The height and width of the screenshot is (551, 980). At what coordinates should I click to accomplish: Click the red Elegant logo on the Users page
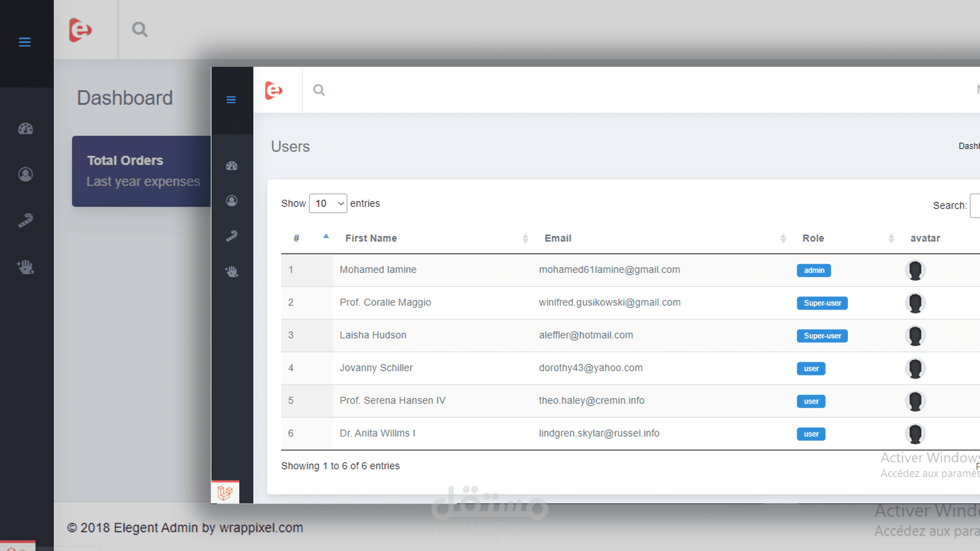click(274, 90)
